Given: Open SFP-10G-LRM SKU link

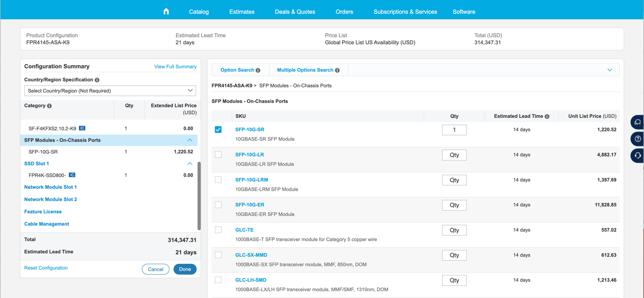Looking at the screenshot, I should [251, 179].
